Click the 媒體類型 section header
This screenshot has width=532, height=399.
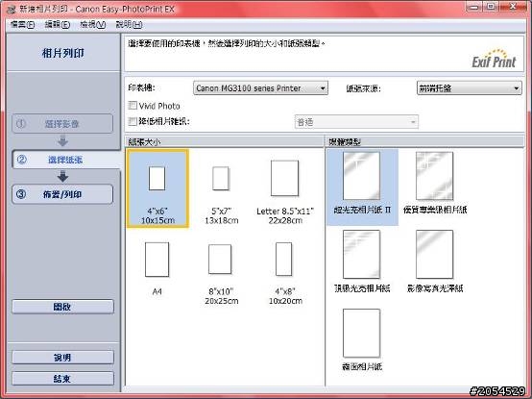(x=424, y=142)
